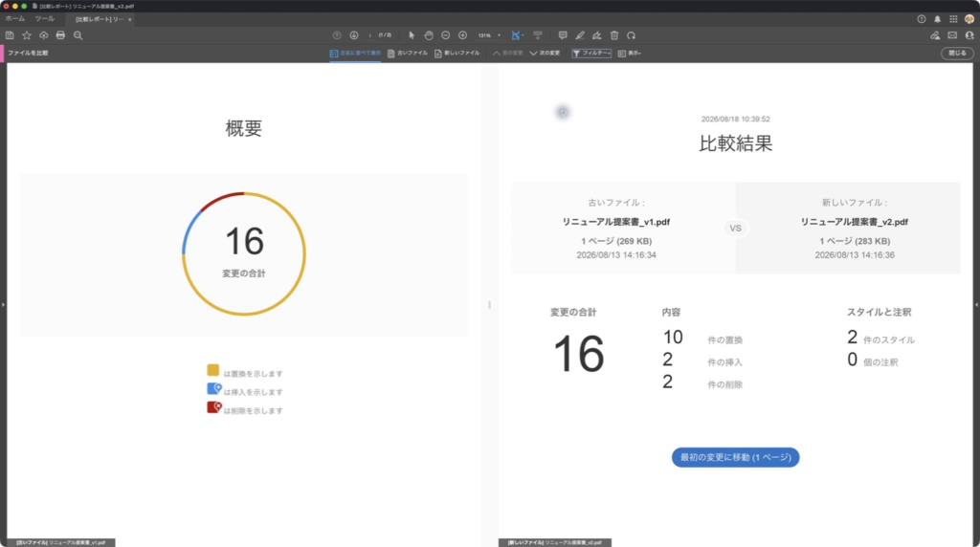Click the 概要 heading

[244, 129]
